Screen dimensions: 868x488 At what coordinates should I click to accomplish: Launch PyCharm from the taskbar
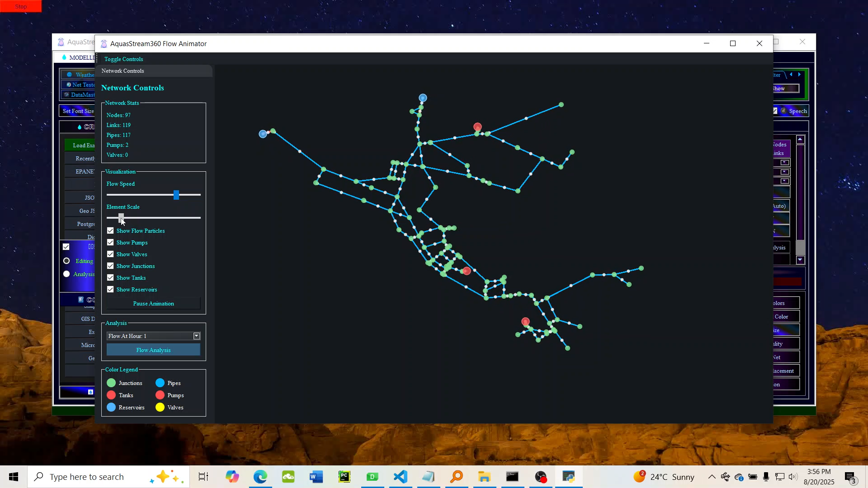[x=344, y=477]
